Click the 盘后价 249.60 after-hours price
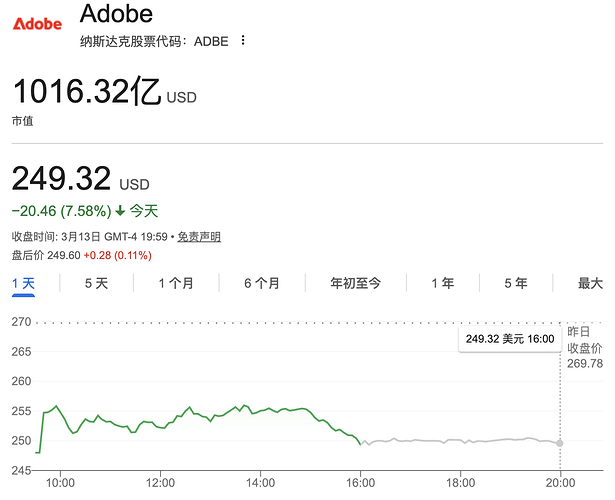 pyautogui.click(x=45, y=255)
